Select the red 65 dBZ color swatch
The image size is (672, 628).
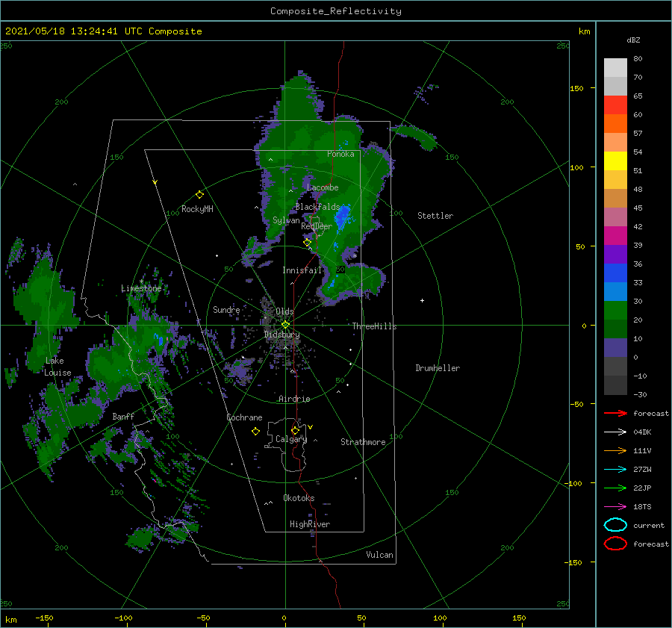click(x=615, y=105)
